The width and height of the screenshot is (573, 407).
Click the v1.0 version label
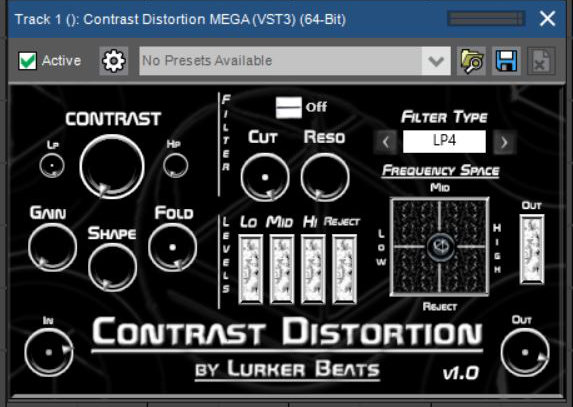460,373
